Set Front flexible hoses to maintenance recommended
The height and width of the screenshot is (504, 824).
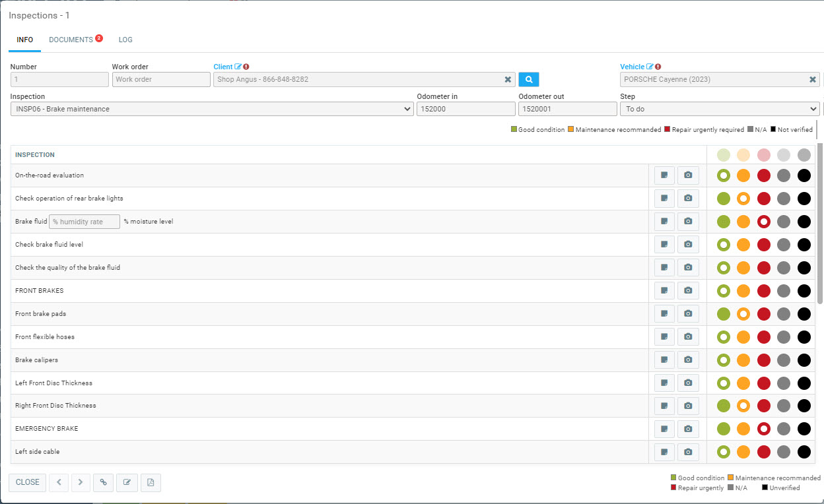(743, 337)
